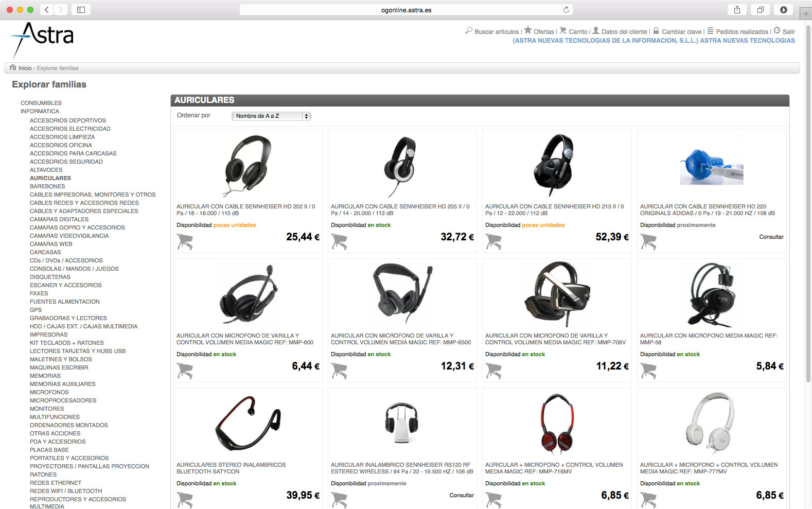Go to Inicio in breadcrumb
The image size is (812, 509).
[x=25, y=68]
